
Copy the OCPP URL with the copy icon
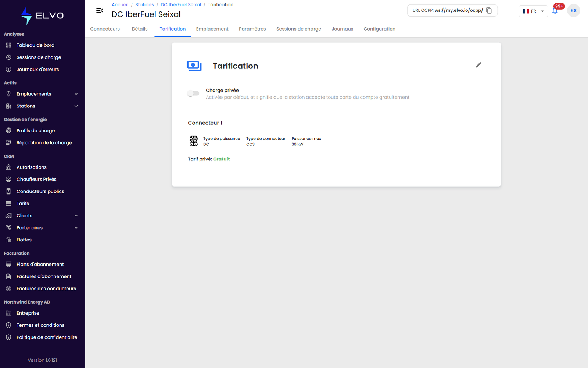pyautogui.click(x=489, y=10)
